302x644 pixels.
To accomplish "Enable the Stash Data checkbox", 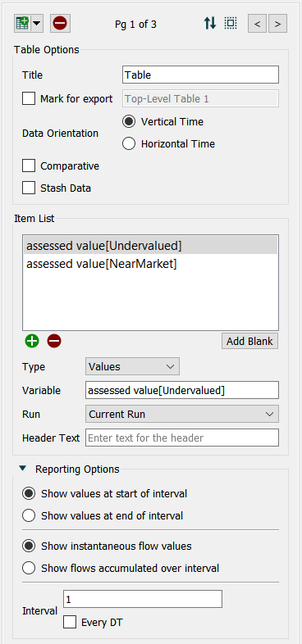I will point(29,188).
